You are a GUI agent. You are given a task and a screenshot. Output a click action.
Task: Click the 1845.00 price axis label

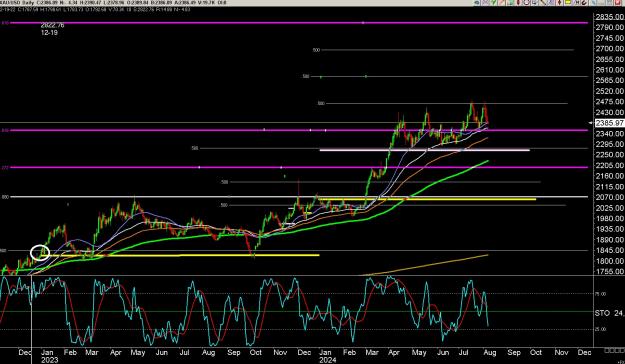click(x=609, y=250)
